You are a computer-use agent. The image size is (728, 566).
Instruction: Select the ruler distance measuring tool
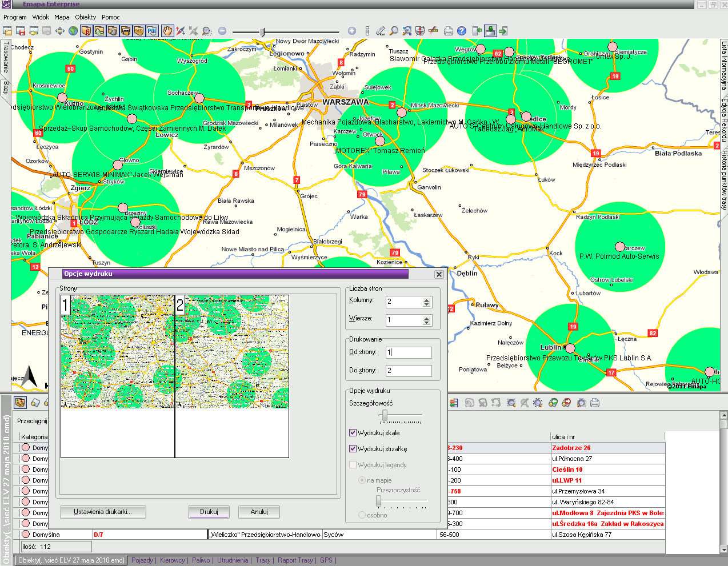[x=381, y=31]
